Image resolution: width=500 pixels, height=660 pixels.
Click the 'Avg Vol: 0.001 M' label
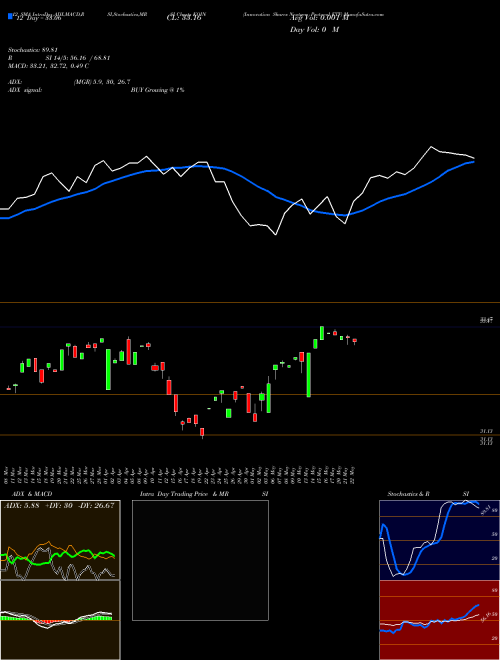coord(319,18)
